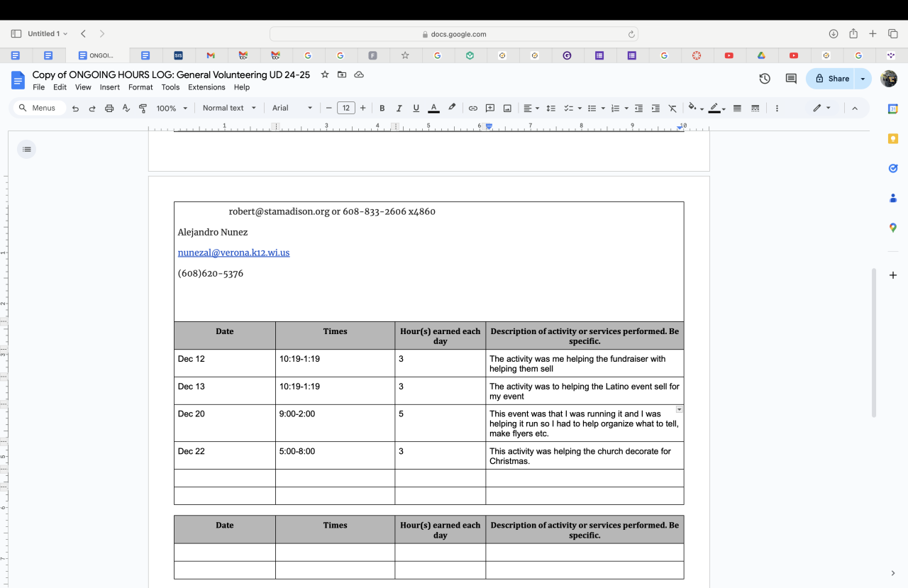
Task: Toggle italic formatting
Action: [399, 109]
